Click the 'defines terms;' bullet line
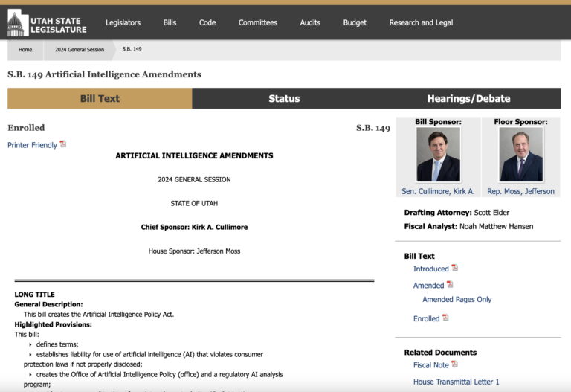Screen dimensions: 571x392 tap(57, 344)
